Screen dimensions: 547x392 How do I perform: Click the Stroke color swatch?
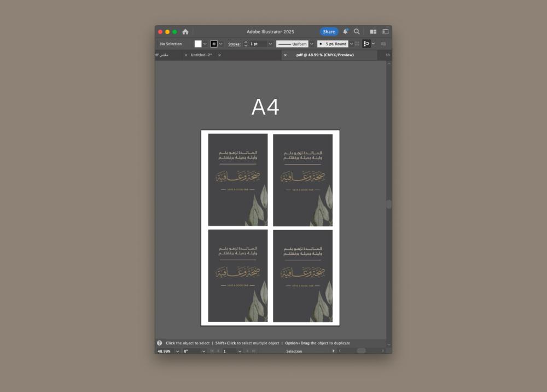pos(214,44)
